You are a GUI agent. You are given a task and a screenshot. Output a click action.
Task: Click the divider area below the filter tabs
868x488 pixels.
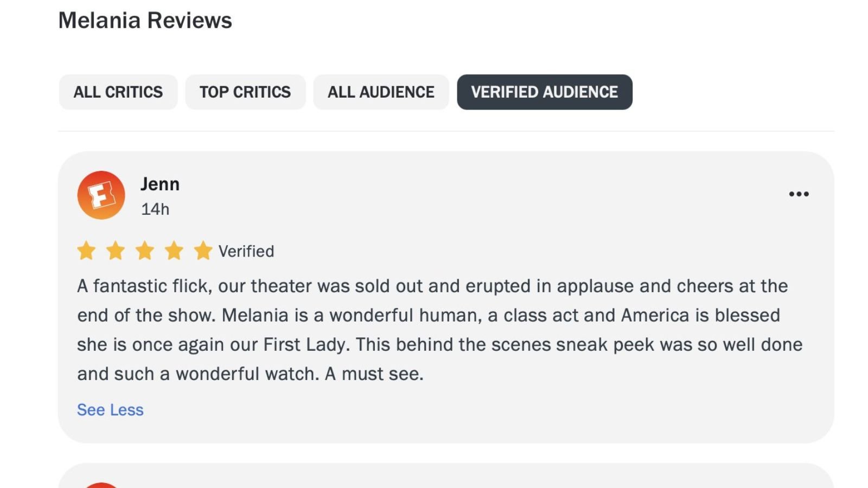[x=434, y=131]
